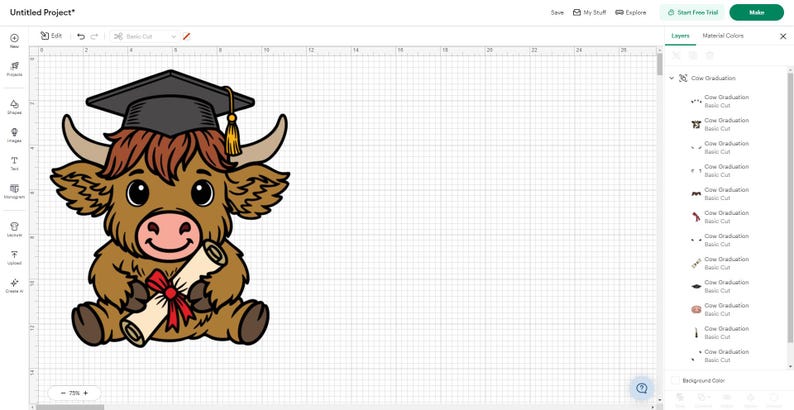Click the canvas horizontal scrollbar

70,407
